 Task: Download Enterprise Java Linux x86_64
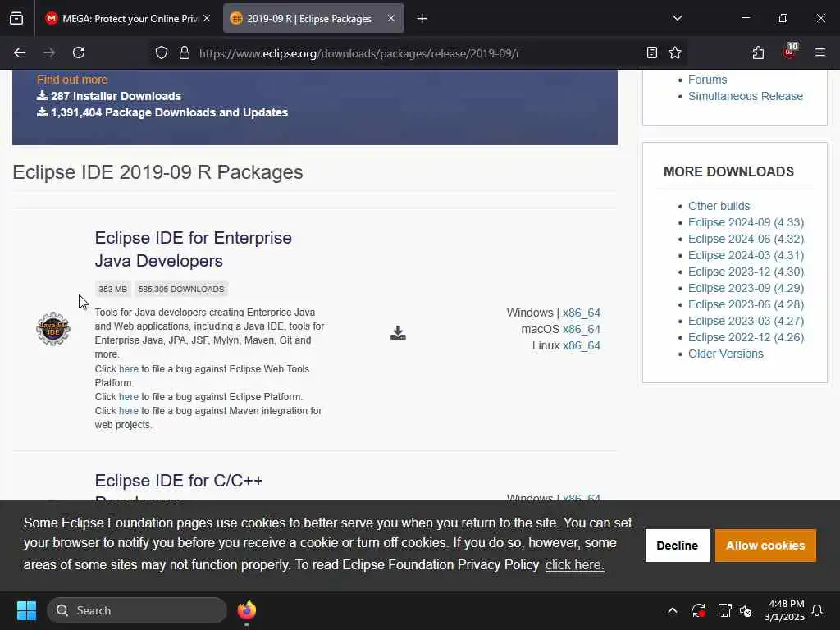click(x=582, y=345)
